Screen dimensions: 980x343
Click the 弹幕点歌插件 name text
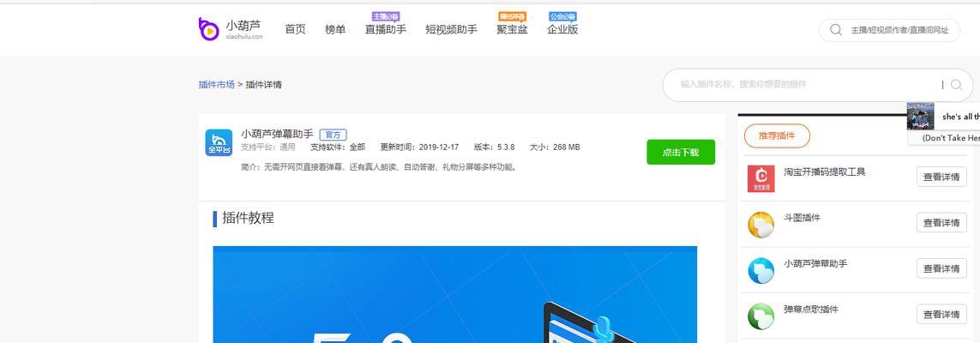(810, 310)
